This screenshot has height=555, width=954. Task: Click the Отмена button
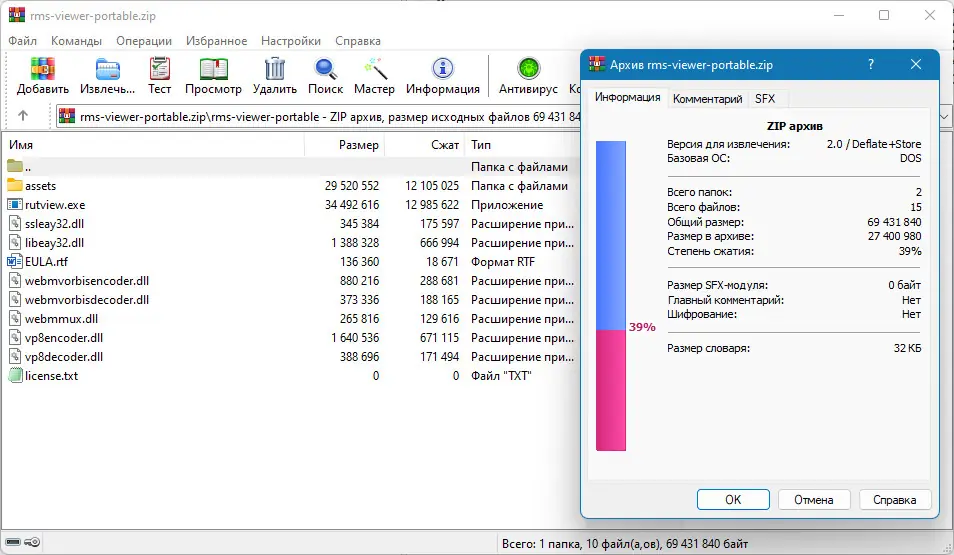(x=813, y=500)
